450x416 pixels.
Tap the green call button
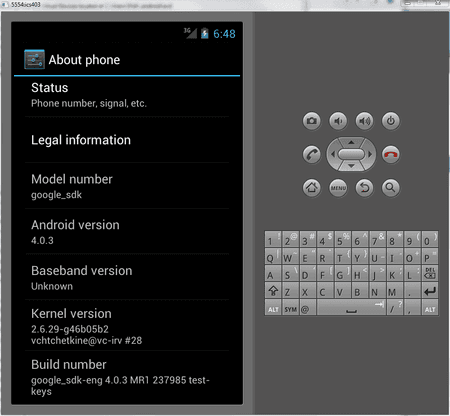312,154
